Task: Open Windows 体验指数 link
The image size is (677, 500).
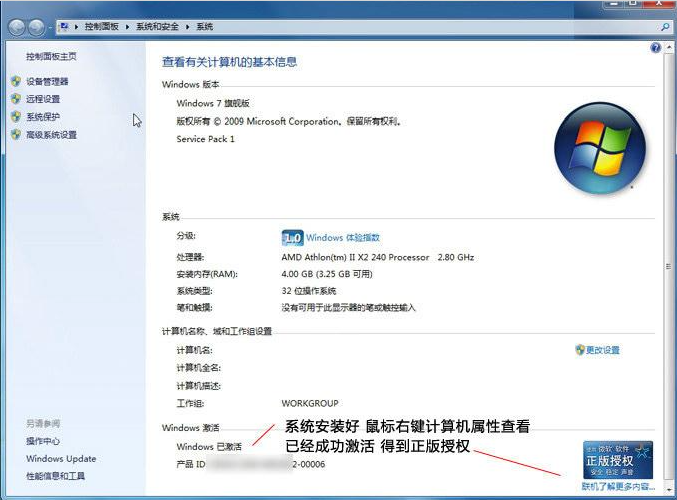Action: (x=343, y=238)
